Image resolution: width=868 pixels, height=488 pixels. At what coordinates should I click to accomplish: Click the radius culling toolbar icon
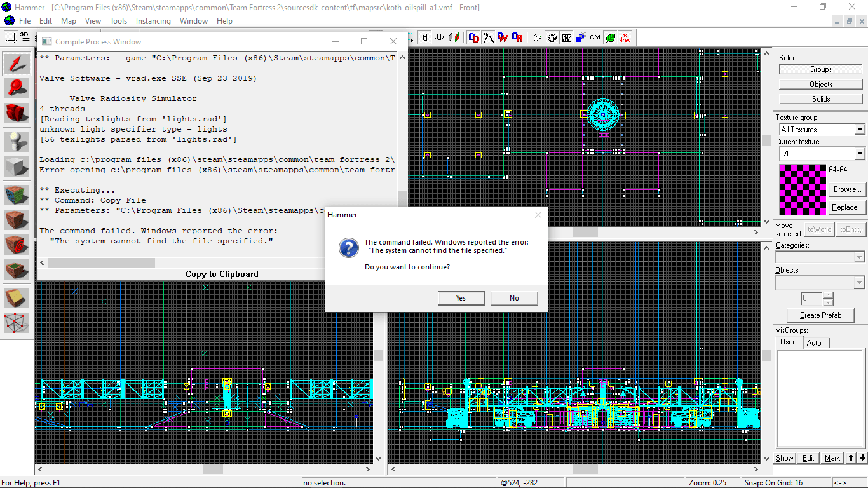[x=537, y=37]
